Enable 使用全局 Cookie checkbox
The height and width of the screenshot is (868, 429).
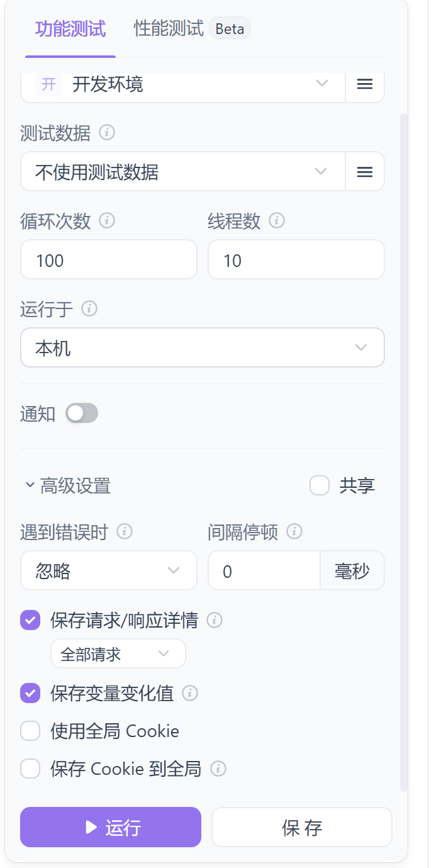click(30, 731)
